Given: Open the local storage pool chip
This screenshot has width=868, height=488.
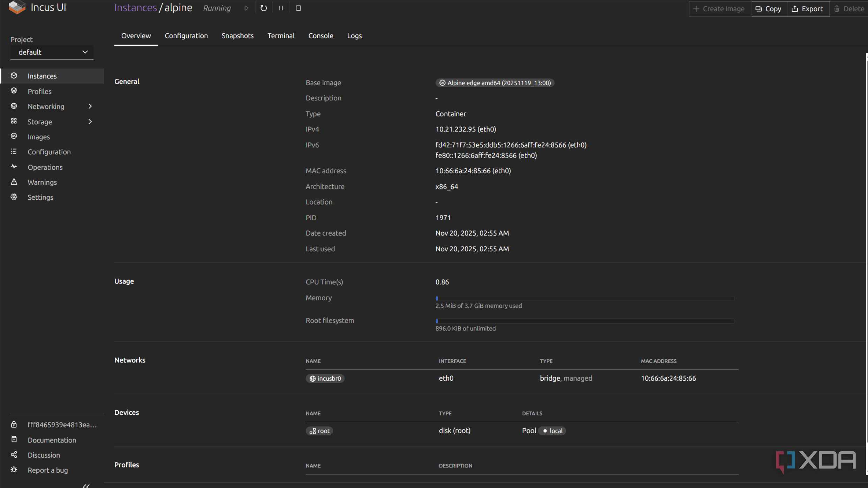Looking at the screenshot, I should click(552, 431).
